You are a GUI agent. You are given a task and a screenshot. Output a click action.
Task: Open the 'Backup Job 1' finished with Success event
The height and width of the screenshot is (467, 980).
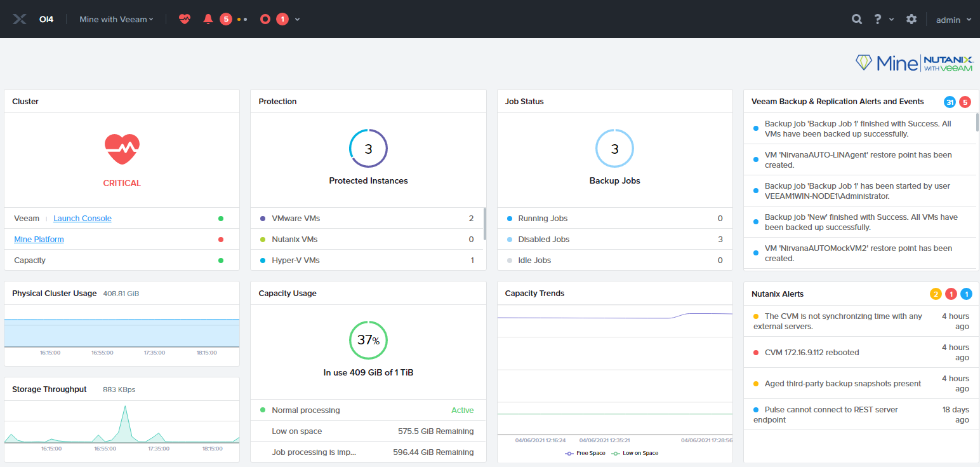(859, 129)
